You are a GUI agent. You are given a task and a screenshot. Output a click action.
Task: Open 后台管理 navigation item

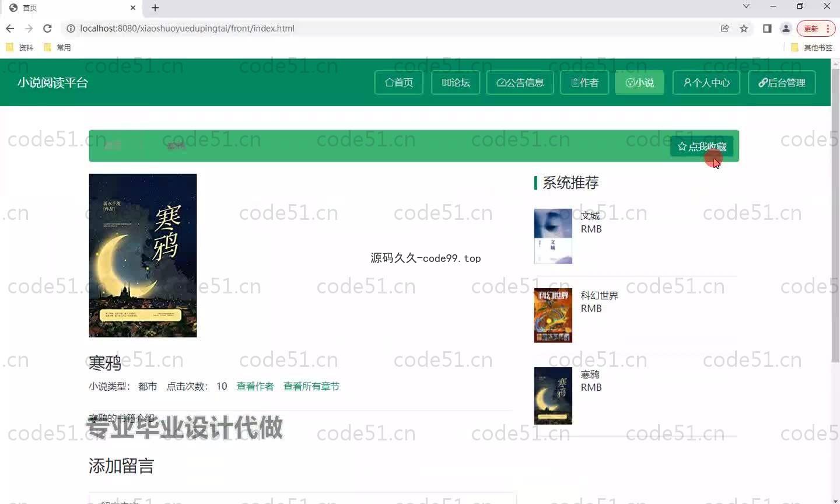(x=782, y=82)
